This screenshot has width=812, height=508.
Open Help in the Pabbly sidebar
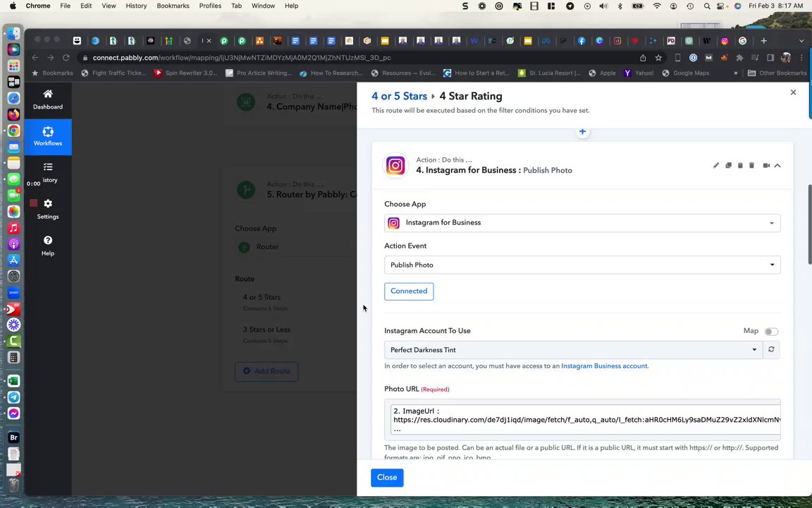point(48,246)
